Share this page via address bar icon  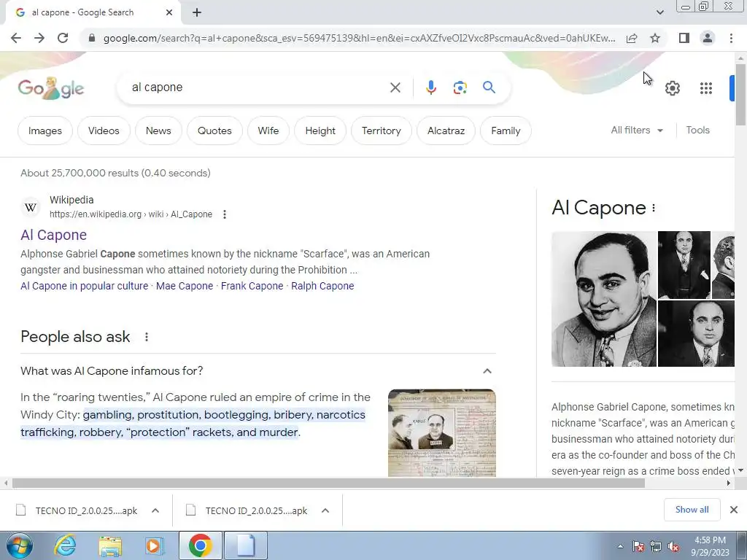pos(632,38)
